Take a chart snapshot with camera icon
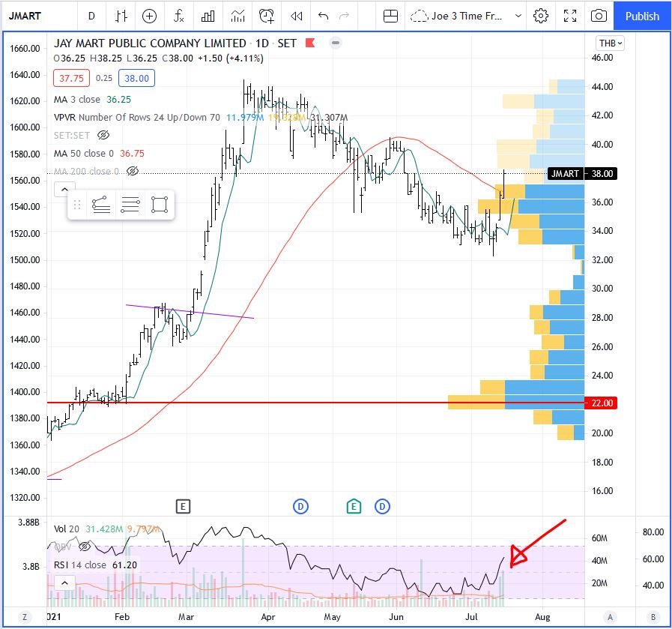672x629 pixels. (x=599, y=16)
